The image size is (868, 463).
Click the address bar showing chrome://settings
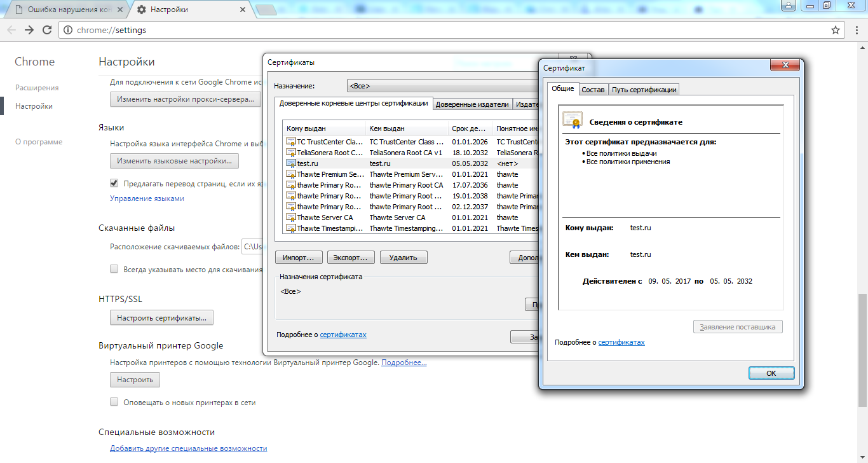445,30
